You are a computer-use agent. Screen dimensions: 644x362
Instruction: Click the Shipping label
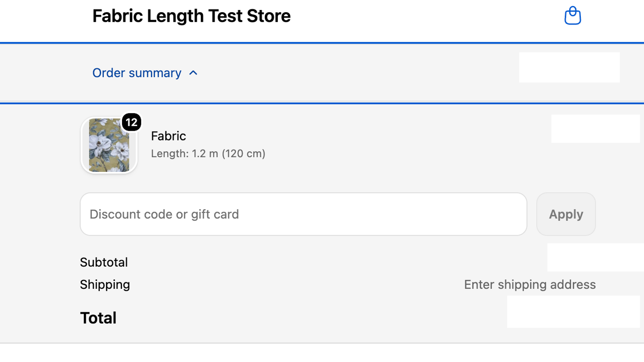105,284
